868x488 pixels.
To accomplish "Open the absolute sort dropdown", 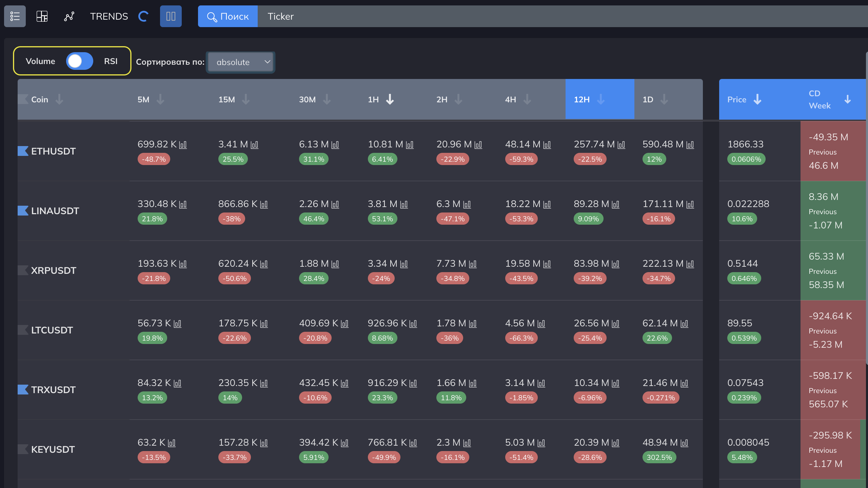I will 241,62.
